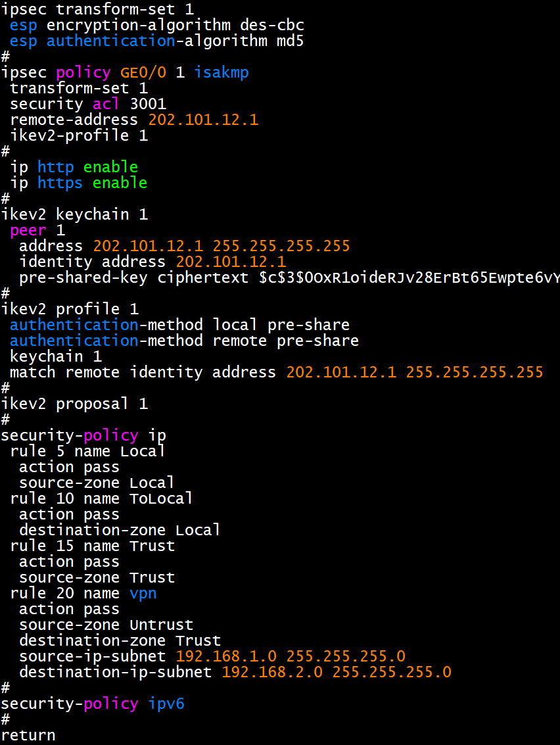
Task: Click the "security-policy ipv6" line
Action: (x=93, y=704)
